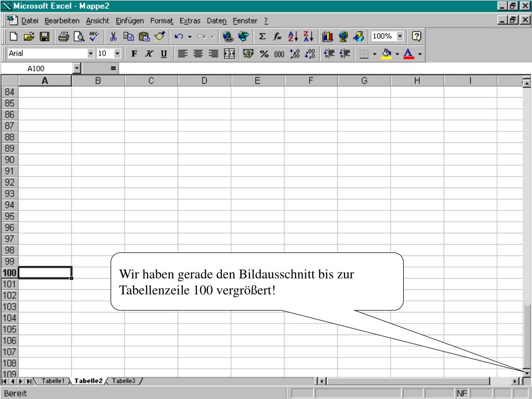Select column D header

pos(204,81)
